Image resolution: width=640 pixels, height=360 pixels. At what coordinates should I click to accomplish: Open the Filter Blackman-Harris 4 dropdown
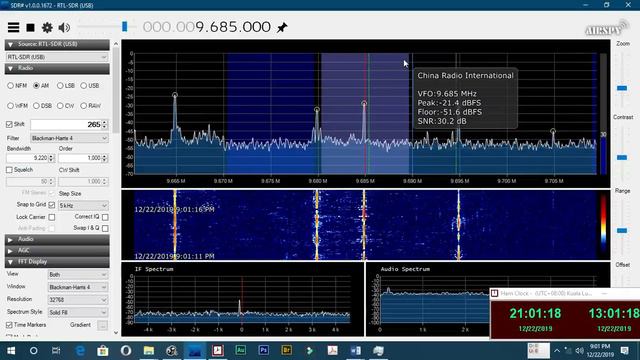(69, 138)
